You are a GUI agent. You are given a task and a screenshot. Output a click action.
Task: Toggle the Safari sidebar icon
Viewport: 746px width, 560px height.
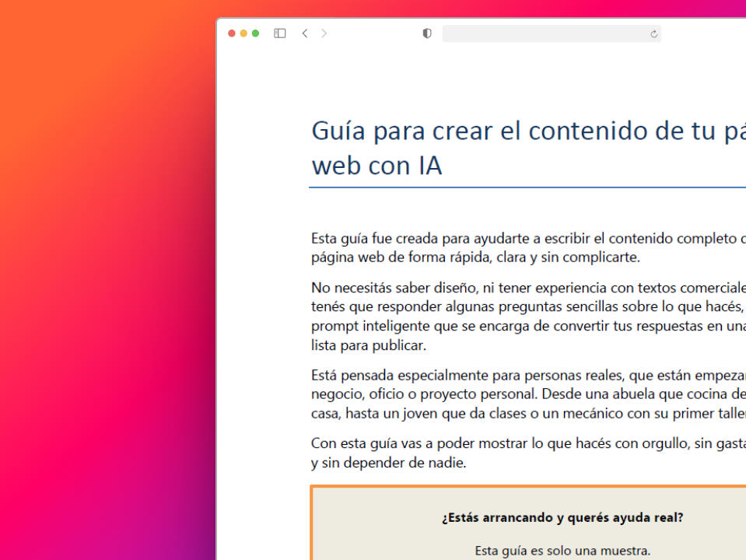[280, 33]
